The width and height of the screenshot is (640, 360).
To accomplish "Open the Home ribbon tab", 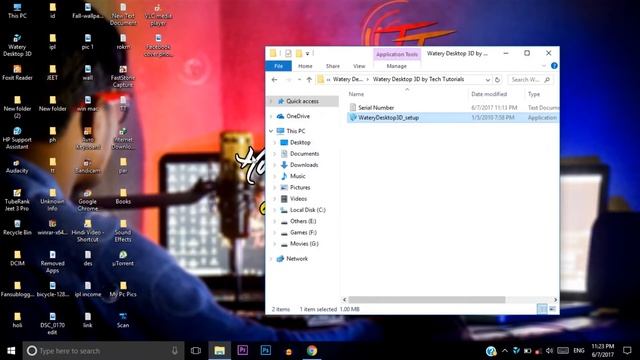I will pos(305,66).
